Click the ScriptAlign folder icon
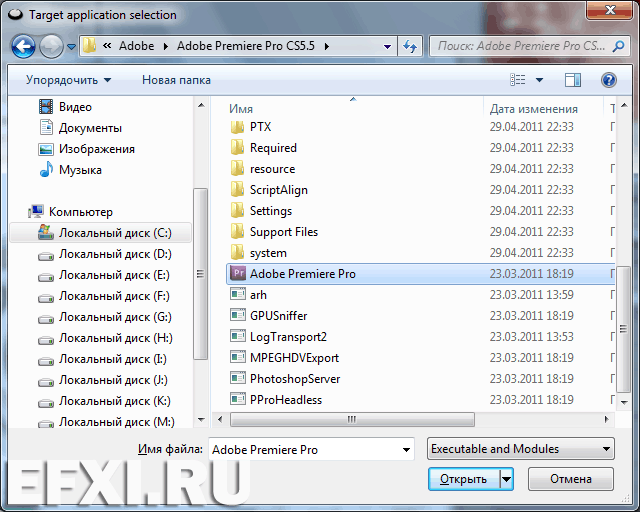 237,190
